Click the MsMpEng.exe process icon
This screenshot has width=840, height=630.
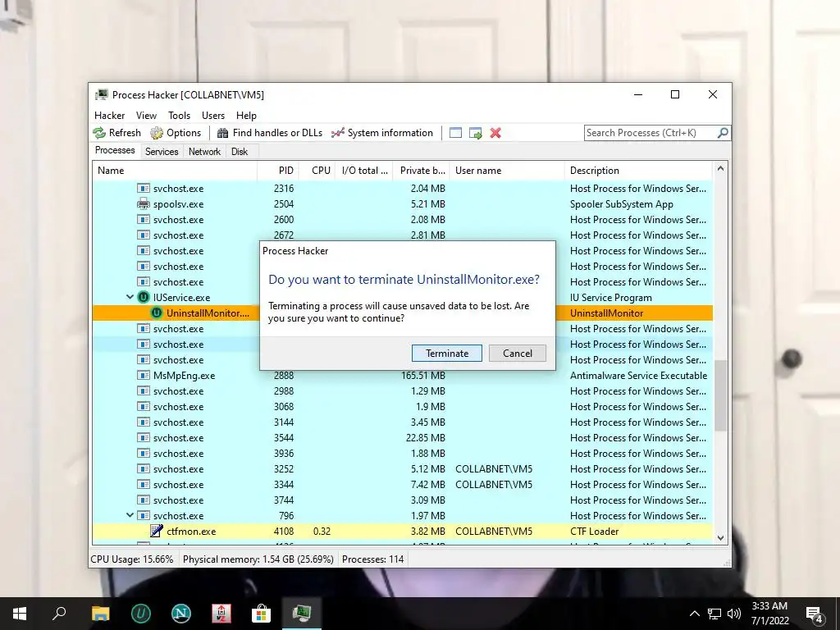coord(143,376)
